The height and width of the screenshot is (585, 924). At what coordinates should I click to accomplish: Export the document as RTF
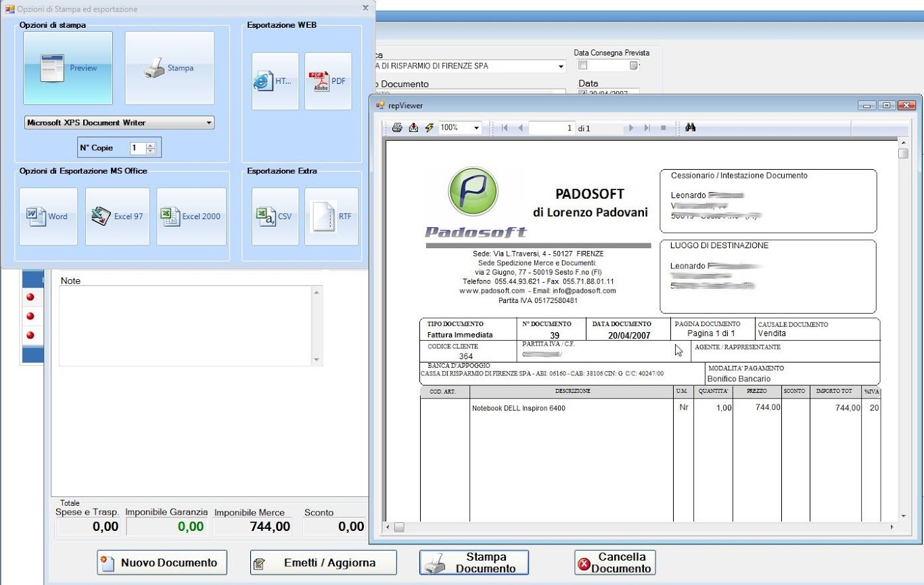click(x=331, y=216)
